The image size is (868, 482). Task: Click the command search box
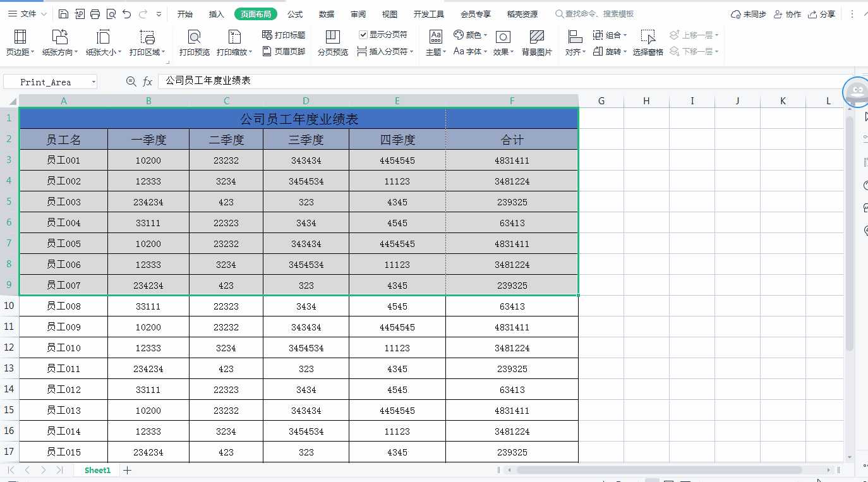click(x=594, y=14)
